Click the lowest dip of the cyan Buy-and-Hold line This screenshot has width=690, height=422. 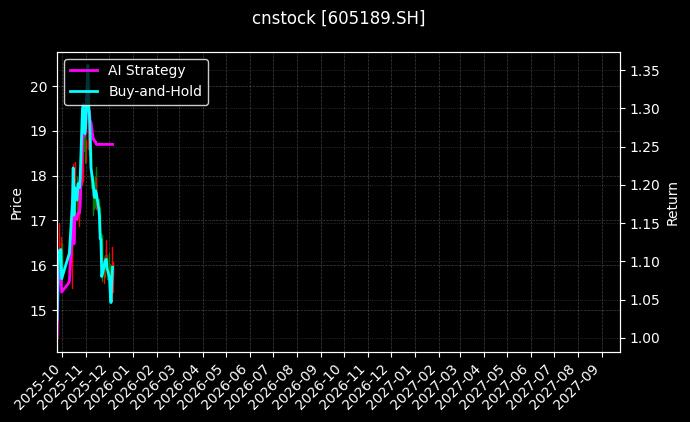pos(111,301)
